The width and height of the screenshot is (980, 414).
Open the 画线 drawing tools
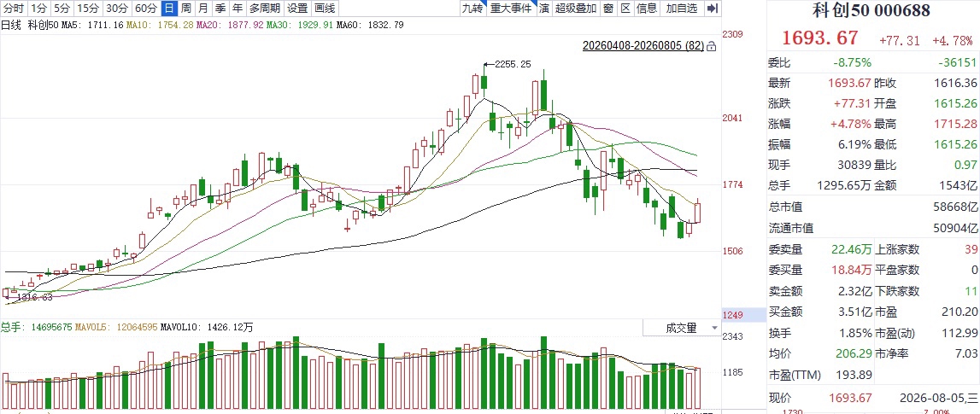pos(325,9)
